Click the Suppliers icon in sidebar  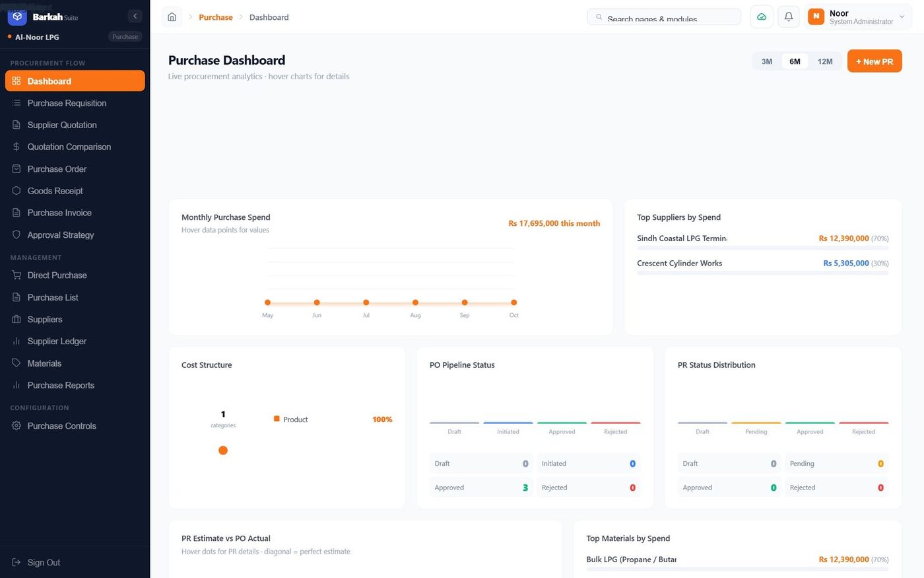(x=16, y=319)
